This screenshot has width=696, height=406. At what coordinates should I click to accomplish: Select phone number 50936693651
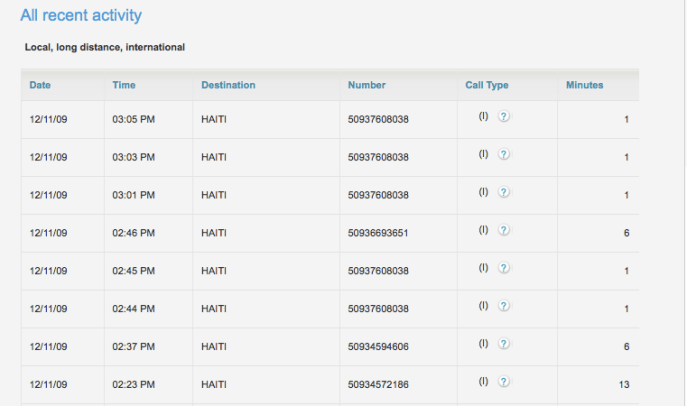pos(378,233)
